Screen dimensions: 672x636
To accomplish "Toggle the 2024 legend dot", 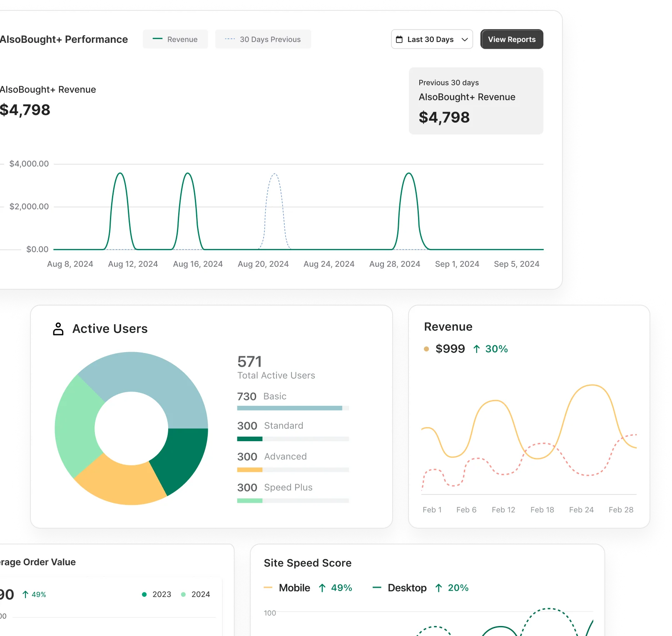I will pyautogui.click(x=183, y=594).
